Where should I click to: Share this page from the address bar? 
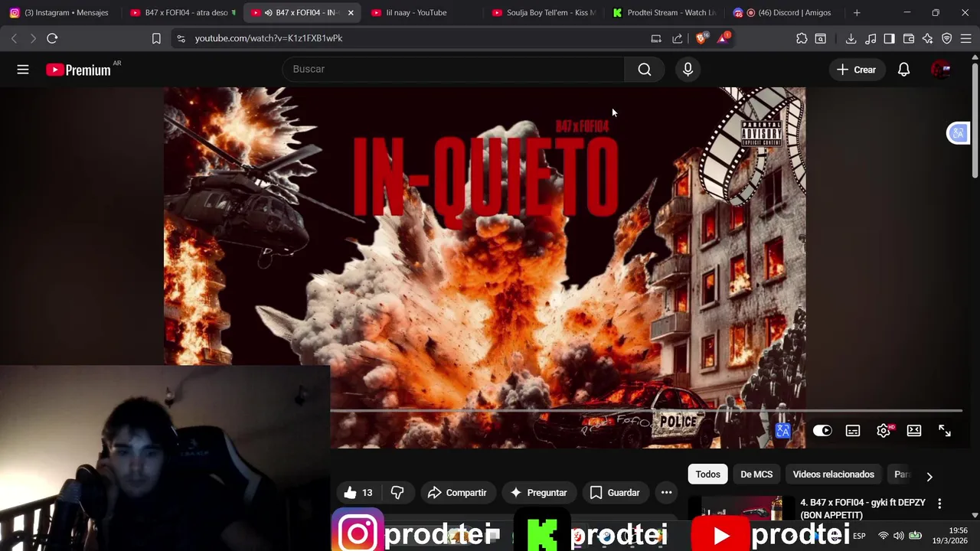point(678,38)
